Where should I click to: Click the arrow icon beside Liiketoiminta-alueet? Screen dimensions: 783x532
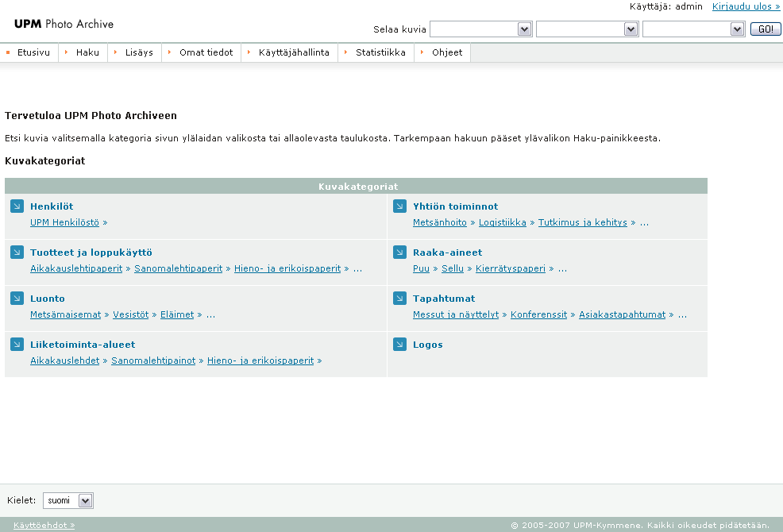[17, 344]
